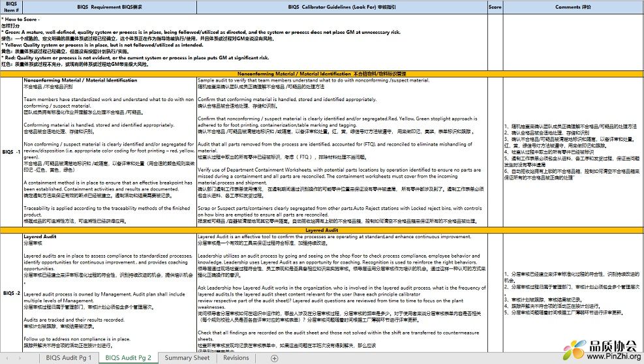Image resolution: width=644 pixels, height=364 pixels.
Task: Click 'Scrap or Suspect parts/containers clearly segregated' text
Action: [x=340, y=211]
